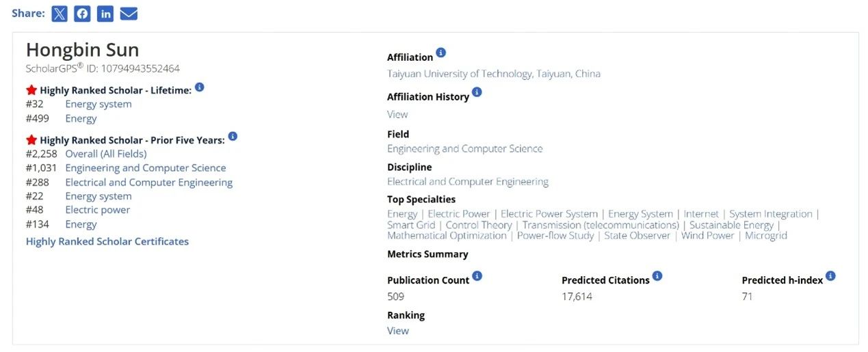
Task: Show info for Prior Five Years ranking
Action: [233, 137]
